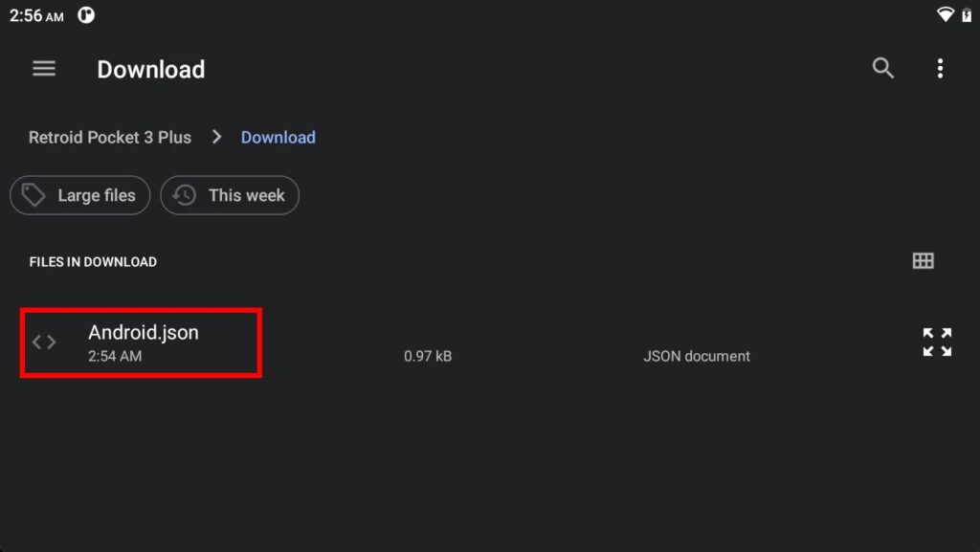Enable the This week filter label
This screenshot has height=552, width=980.
(x=246, y=195)
